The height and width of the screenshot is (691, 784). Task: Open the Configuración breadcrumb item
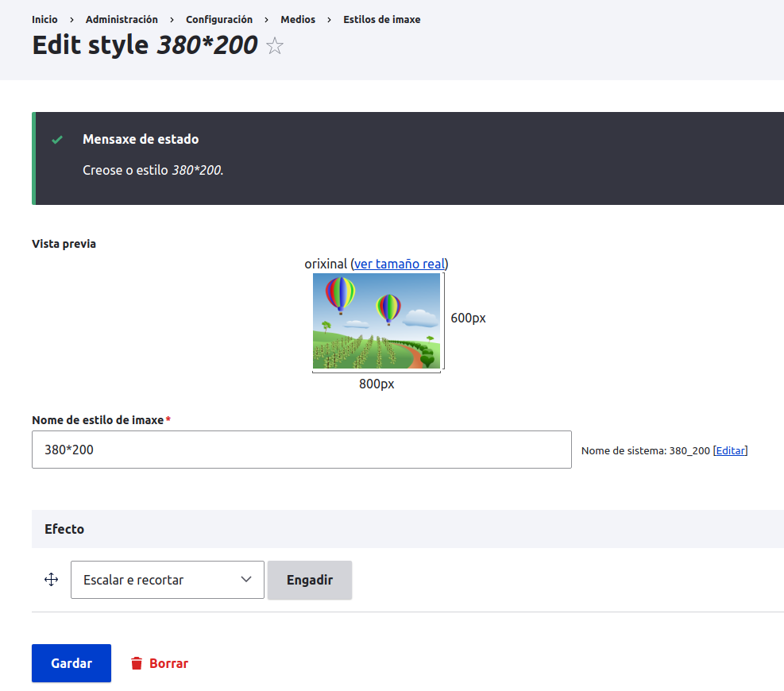219,19
